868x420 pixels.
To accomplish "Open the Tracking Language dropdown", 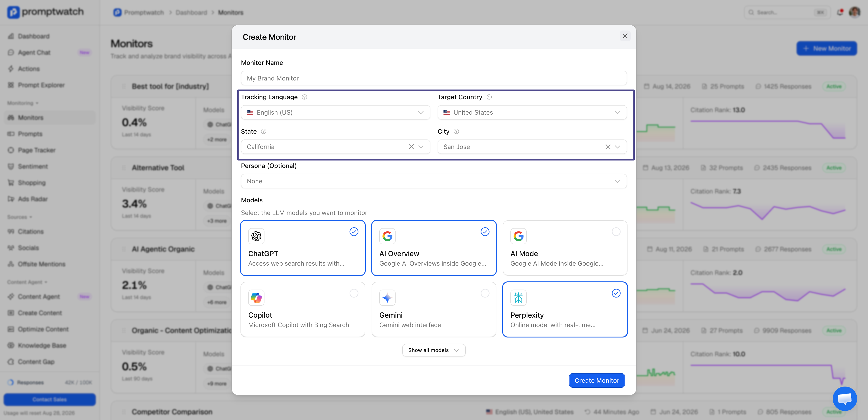I will coord(336,112).
